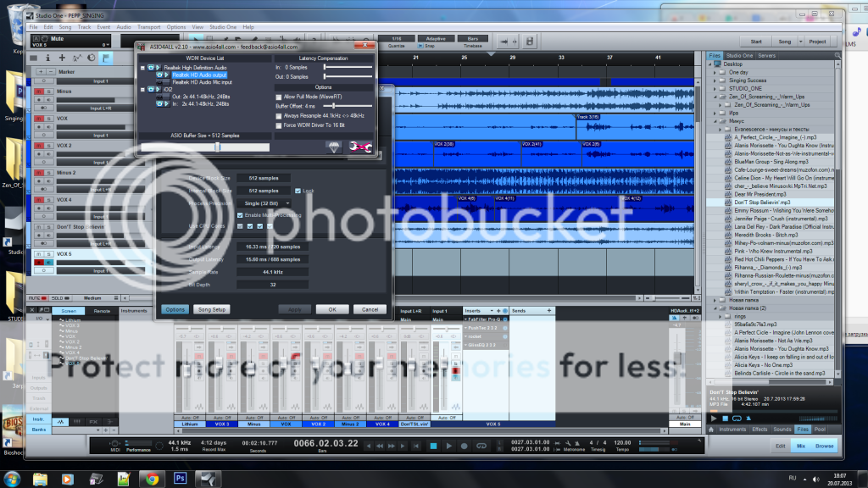Image resolution: width=868 pixels, height=488 pixels.
Task: Toggle Enable Multi-Processing checkbox
Action: click(x=240, y=215)
